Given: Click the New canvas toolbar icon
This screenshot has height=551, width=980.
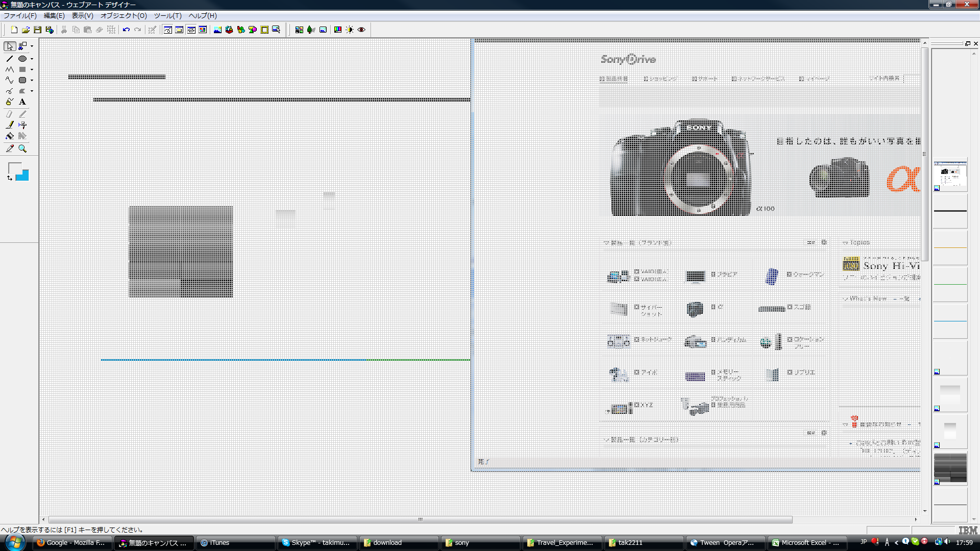Looking at the screenshot, I should [14, 30].
